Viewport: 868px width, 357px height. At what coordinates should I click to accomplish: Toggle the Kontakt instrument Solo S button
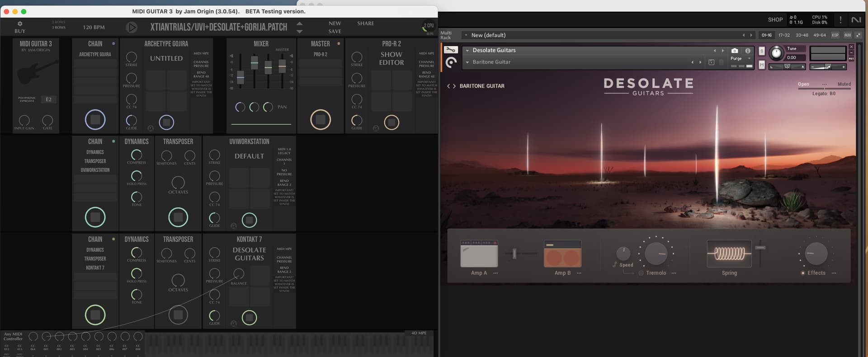click(762, 51)
